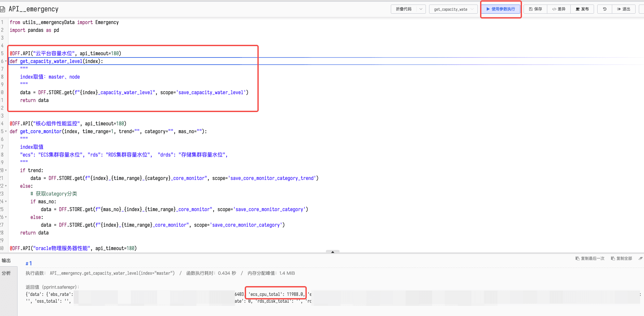The height and width of the screenshot is (316, 644).
Task: Click the 'Emergency' import name on line 1
Action: click(107, 22)
